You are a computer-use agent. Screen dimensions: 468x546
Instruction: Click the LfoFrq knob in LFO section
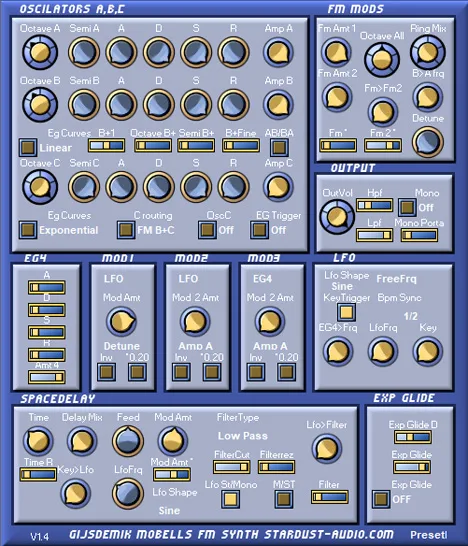pyautogui.click(x=383, y=351)
